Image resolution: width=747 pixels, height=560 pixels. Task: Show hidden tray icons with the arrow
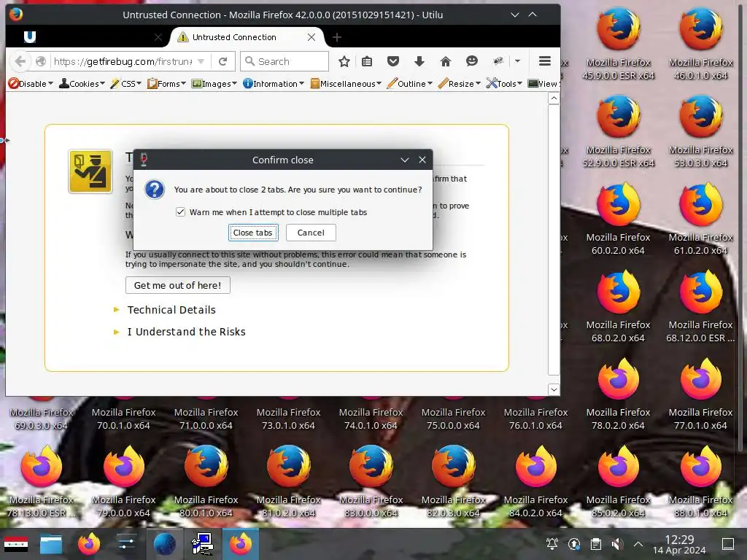[x=638, y=544]
